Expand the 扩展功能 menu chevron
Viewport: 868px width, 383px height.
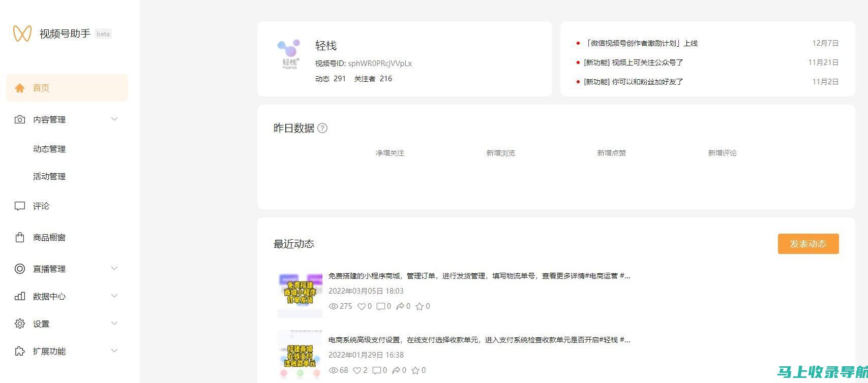click(114, 350)
